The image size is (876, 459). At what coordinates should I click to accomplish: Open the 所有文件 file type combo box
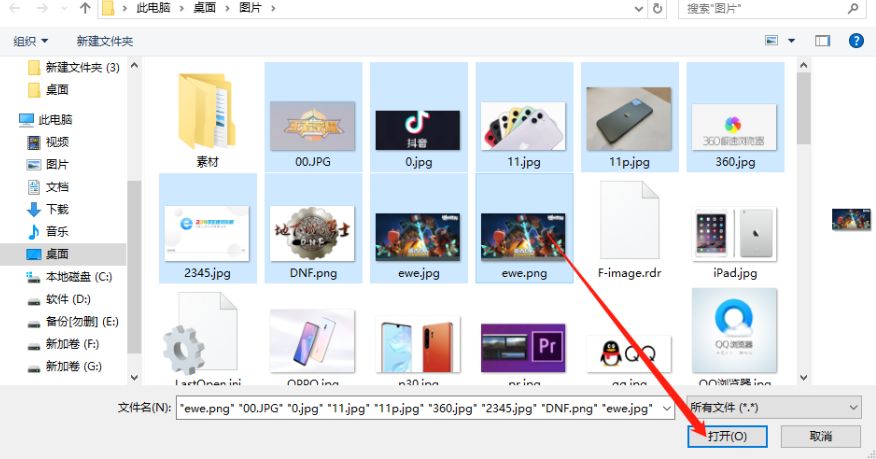pos(773,408)
